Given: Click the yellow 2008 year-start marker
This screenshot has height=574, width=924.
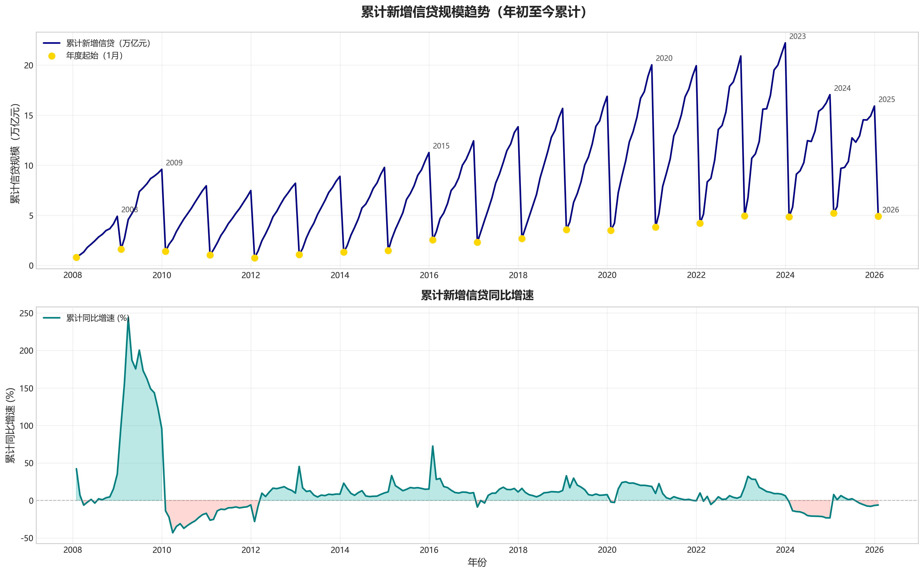Looking at the screenshot, I should [76, 257].
